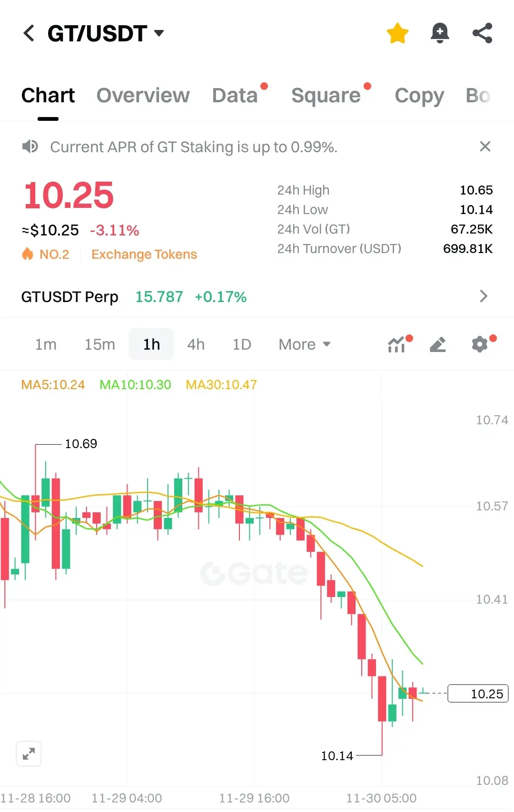Tap the 24h Turnover value 699.81K

point(468,249)
